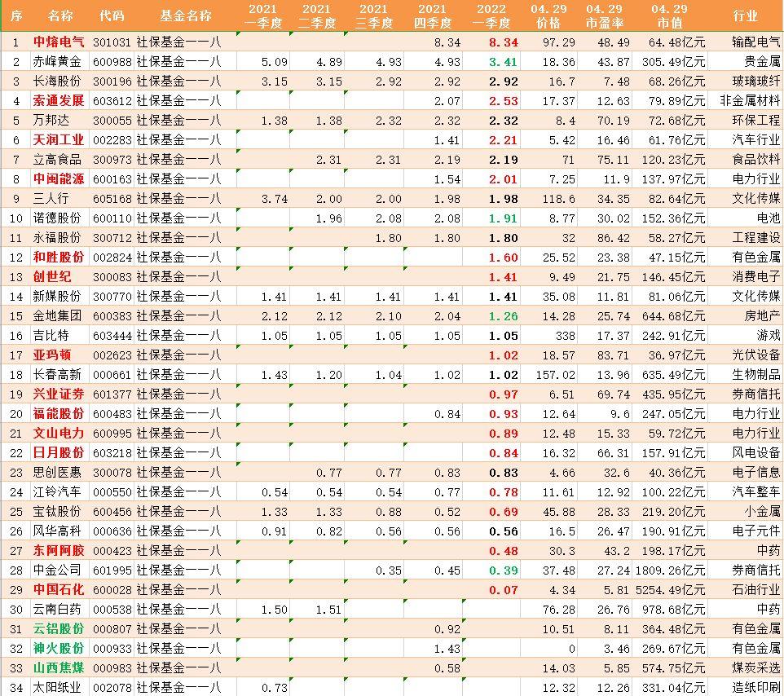Click the 输配电气 industry cell

pos(756,42)
